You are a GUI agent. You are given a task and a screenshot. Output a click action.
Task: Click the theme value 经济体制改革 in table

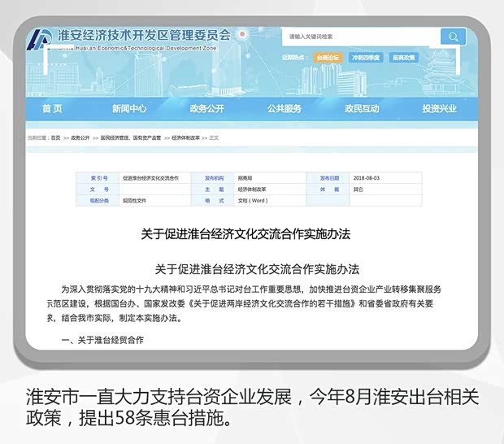252,189
